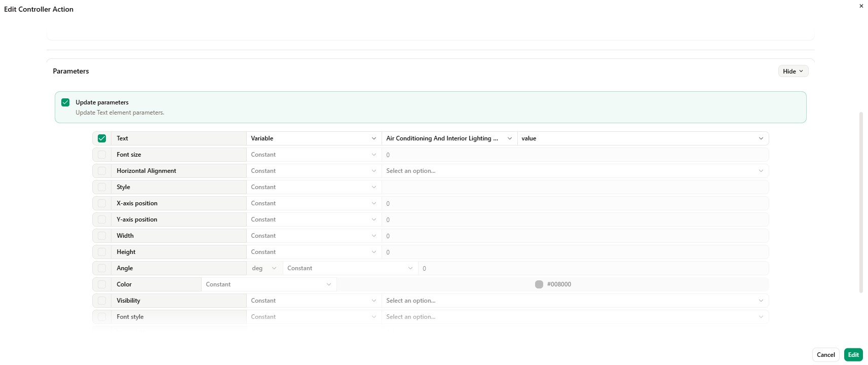The height and width of the screenshot is (365, 868).
Task: Click the Cancel button
Action: (x=826, y=355)
